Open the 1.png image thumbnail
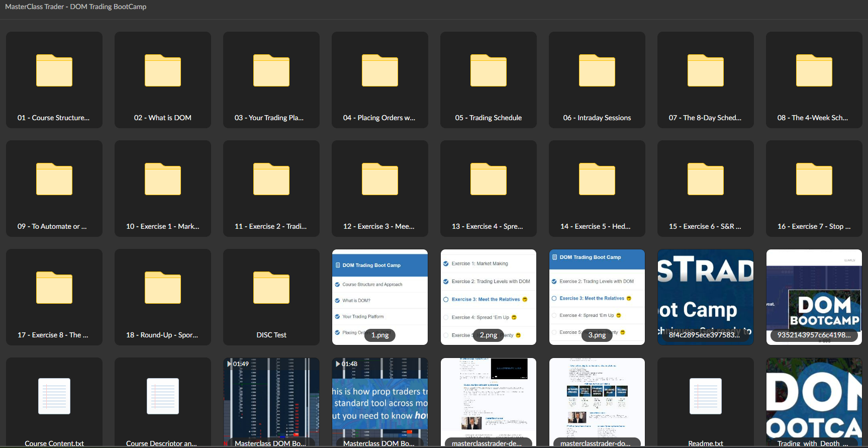This screenshot has height=448, width=868. click(x=380, y=297)
